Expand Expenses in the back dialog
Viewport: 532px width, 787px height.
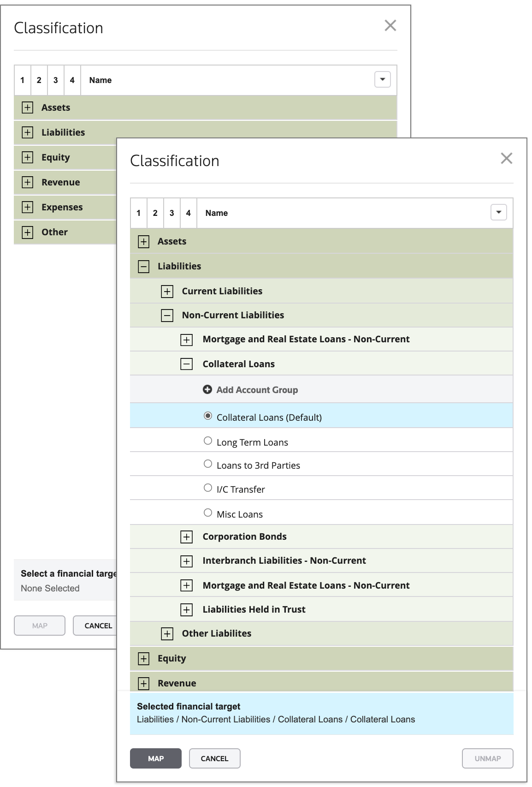pyautogui.click(x=28, y=207)
